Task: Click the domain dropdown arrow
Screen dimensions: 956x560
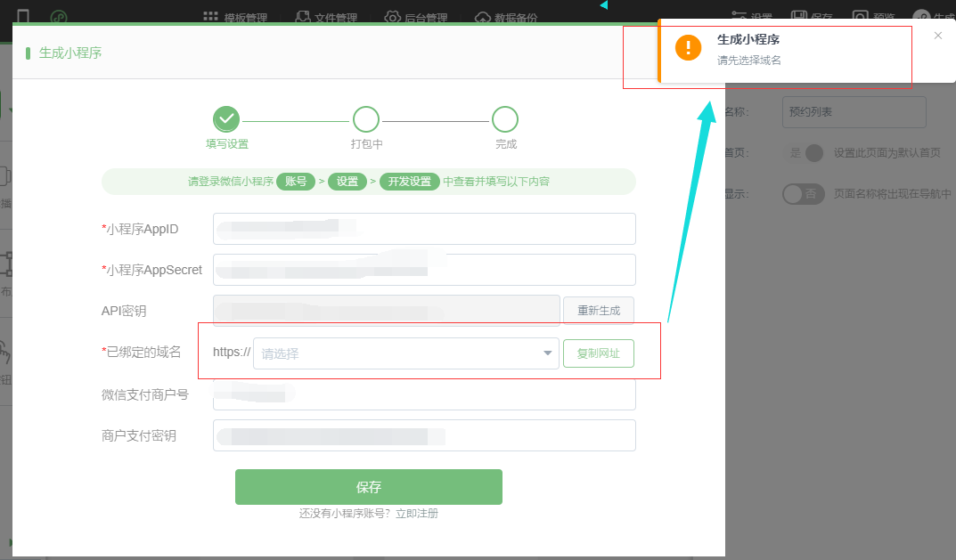Action: coord(547,353)
